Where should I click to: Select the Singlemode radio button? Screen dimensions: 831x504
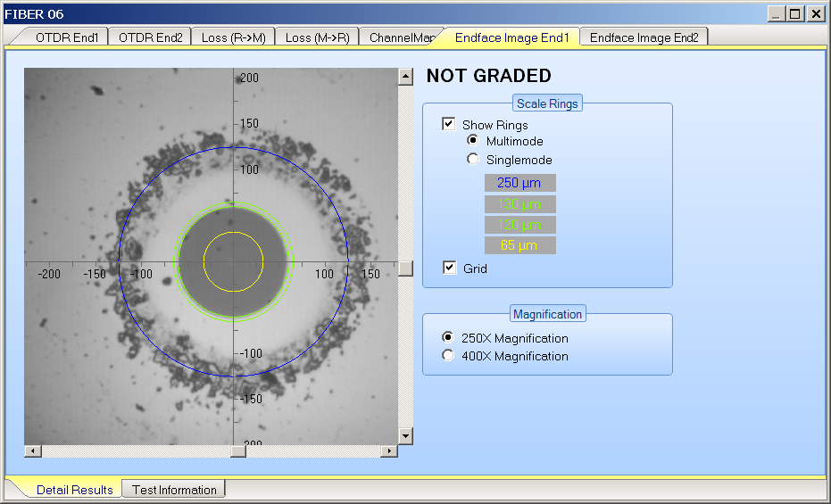[x=473, y=160]
